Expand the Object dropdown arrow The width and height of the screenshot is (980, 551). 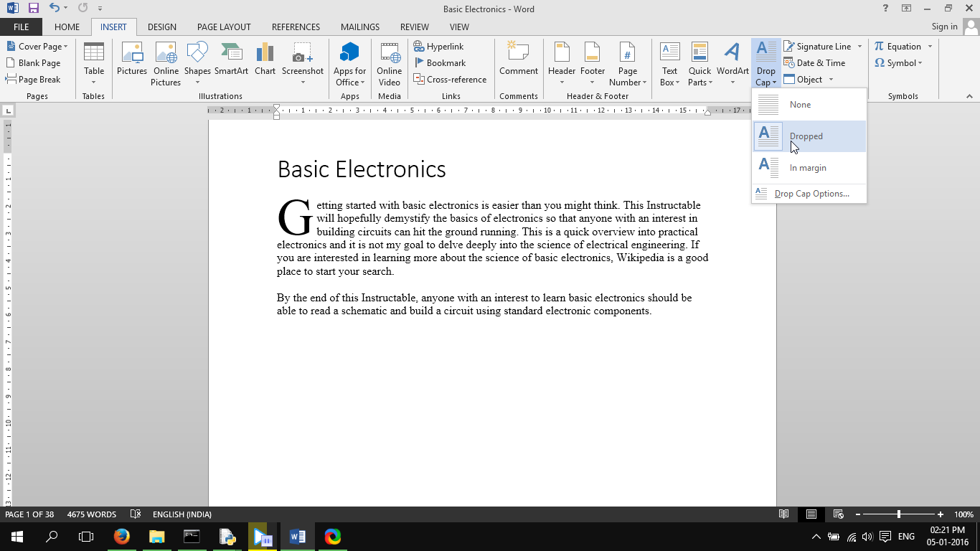[831, 80]
